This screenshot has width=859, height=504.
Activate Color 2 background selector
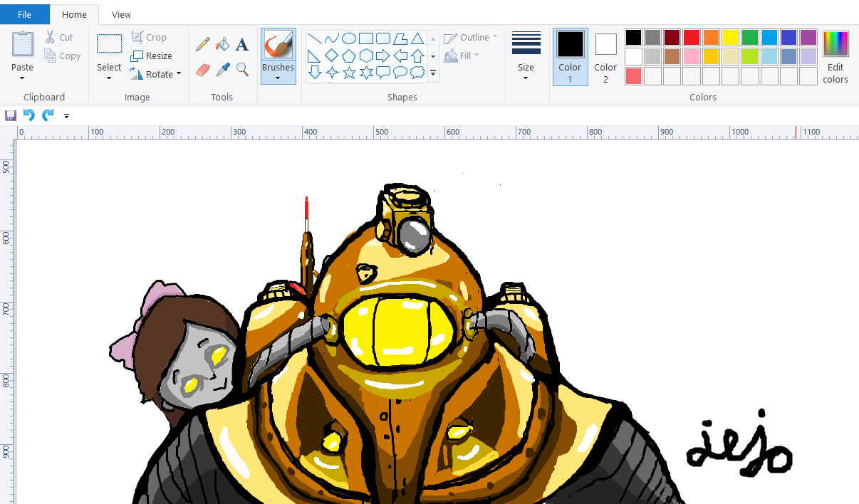click(x=605, y=57)
